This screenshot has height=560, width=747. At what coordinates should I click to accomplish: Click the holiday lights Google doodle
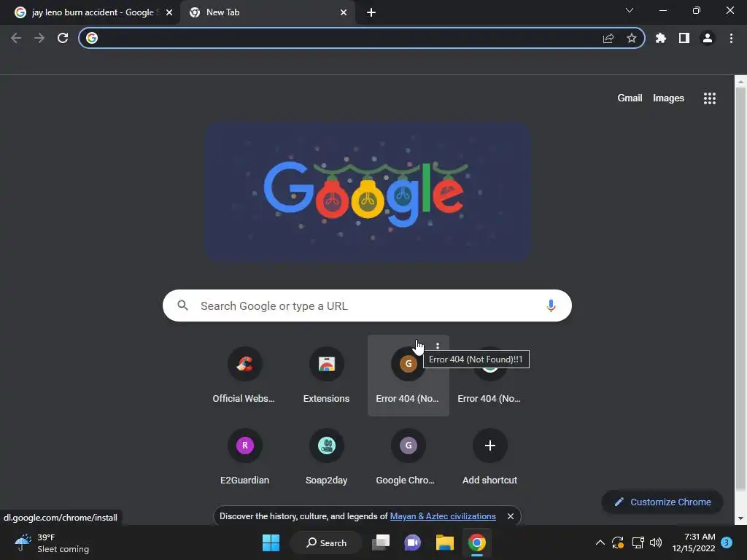(368, 192)
